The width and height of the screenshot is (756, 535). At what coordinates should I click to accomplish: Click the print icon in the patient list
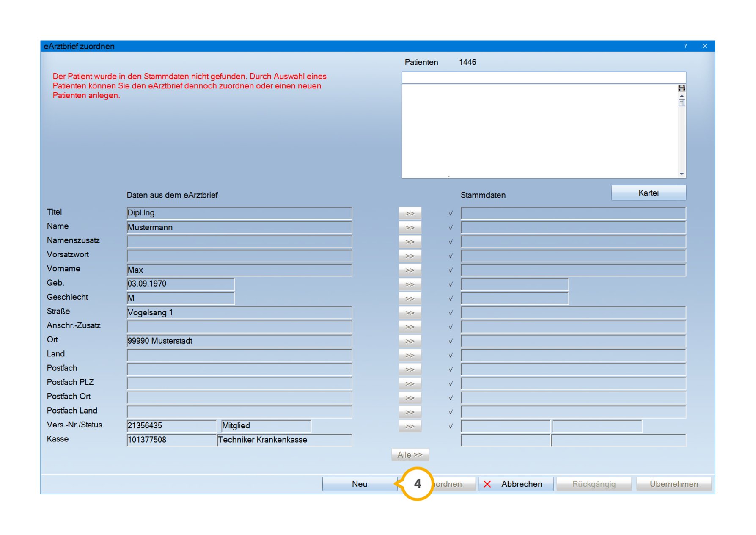point(681,88)
